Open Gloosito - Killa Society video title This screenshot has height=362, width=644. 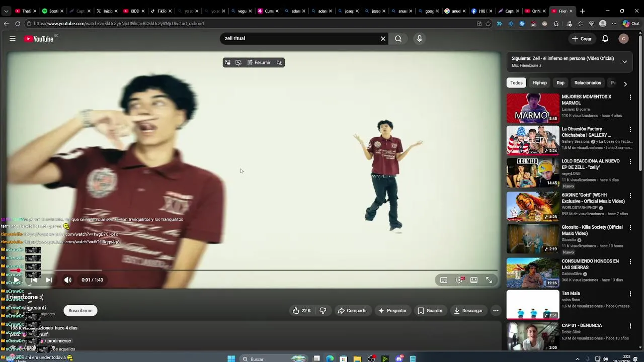point(592,230)
